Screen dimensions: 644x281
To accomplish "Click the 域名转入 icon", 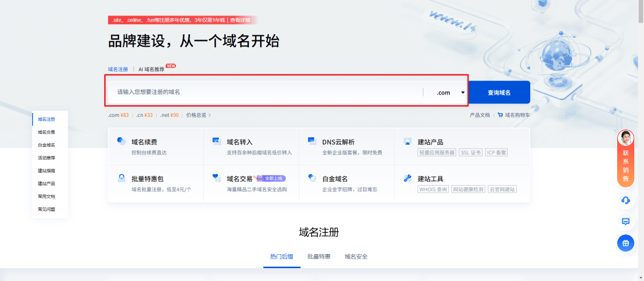I will [x=217, y=142].
